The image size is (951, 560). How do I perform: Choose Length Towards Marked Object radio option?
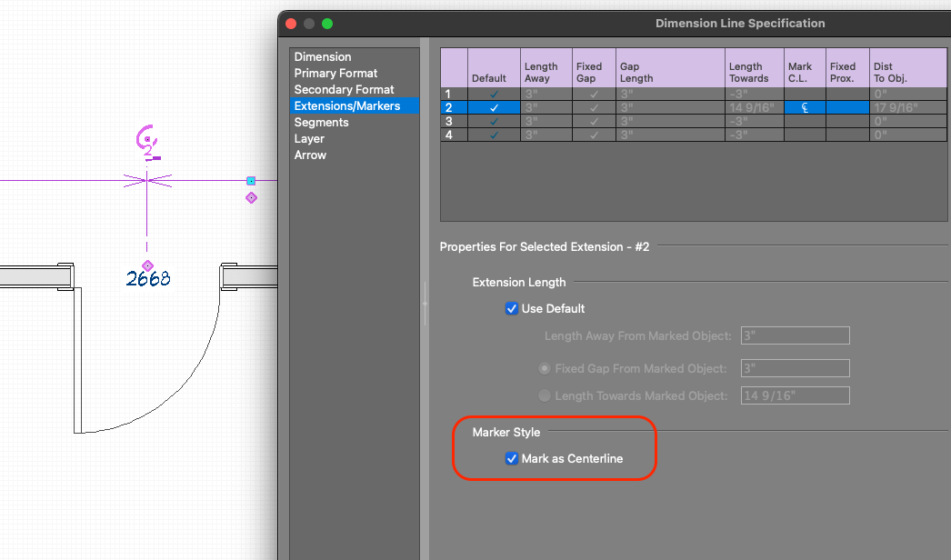pos(545,395)
